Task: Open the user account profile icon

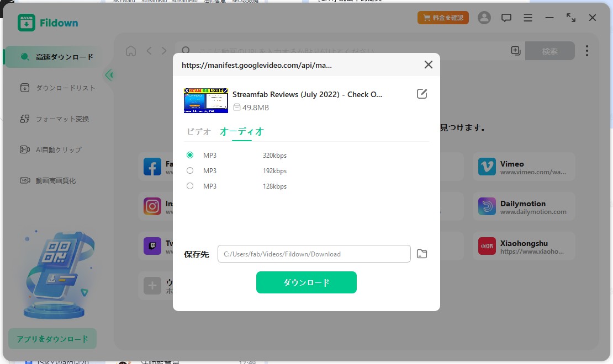Action: [x=484, y=18]
